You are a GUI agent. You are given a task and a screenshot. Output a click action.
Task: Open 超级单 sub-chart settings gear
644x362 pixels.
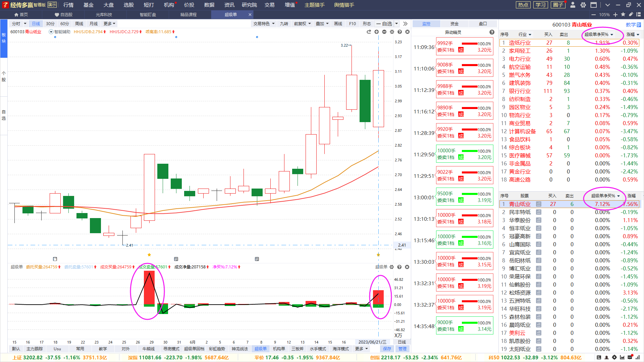392,267
